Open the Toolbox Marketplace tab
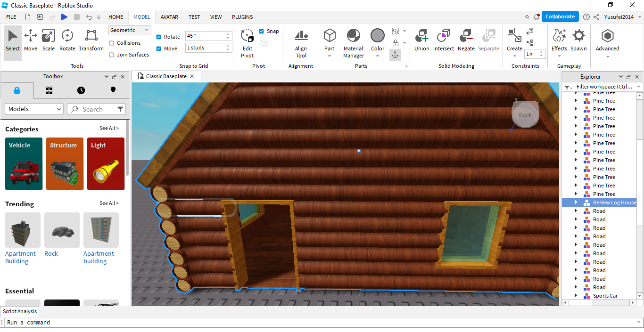 17,90
